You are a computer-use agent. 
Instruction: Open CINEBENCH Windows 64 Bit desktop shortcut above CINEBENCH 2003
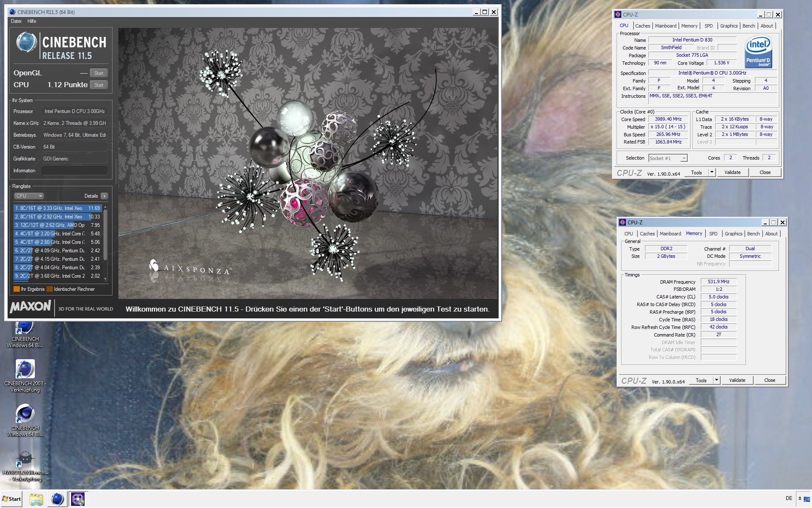pos(25,334)
